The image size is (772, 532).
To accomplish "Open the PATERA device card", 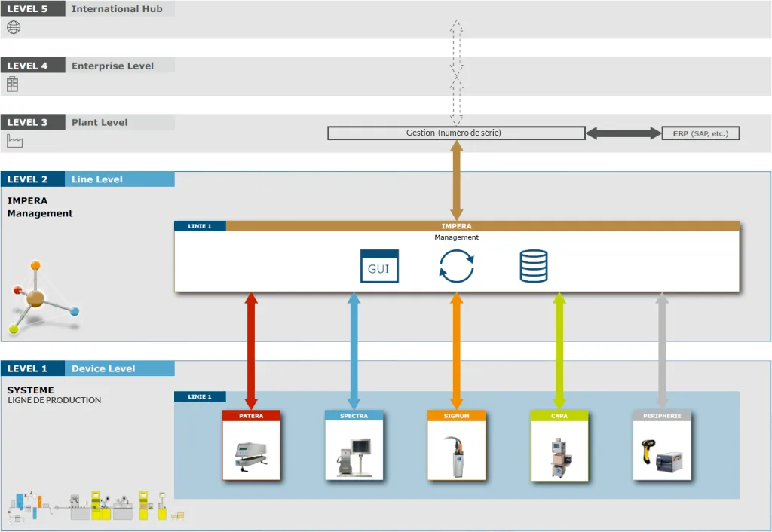I will coord(251,445).
